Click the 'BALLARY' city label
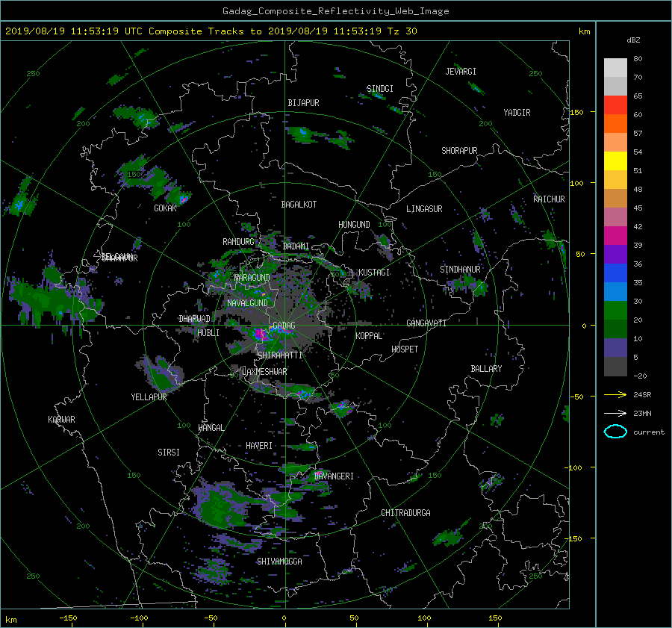Image resolution: width=672 pixels, height=628 pixels. [486, 369]
